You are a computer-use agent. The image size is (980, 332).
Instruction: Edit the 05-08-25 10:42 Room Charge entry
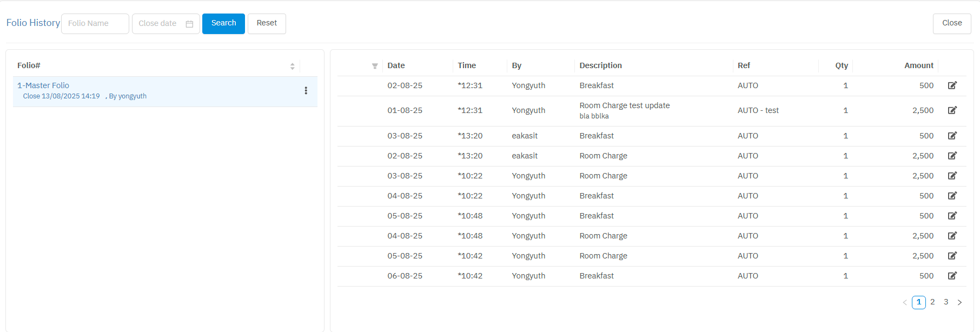pos(952,256)
